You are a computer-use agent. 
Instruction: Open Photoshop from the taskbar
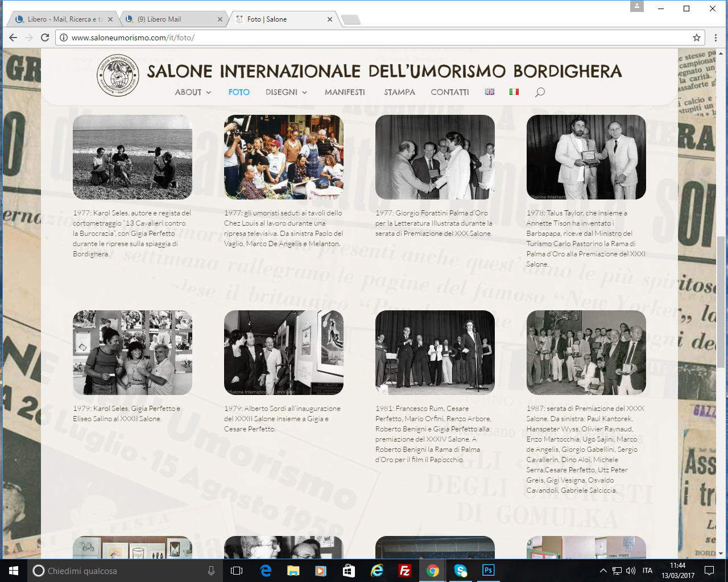pyautogui.click(x=488, y=571)
